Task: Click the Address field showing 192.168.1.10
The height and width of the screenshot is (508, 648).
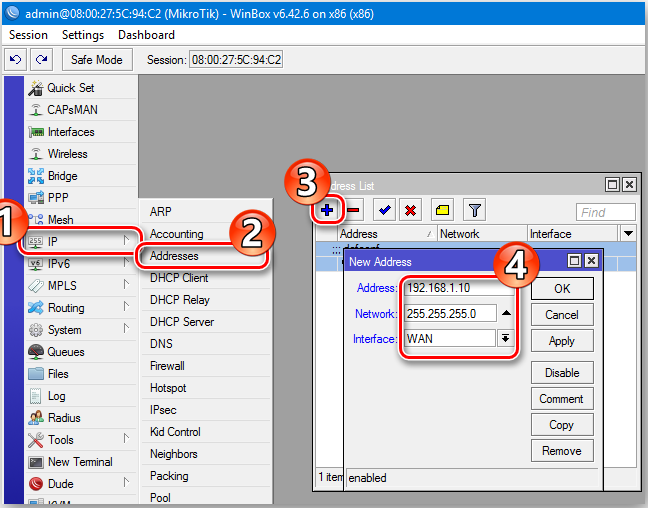Action: (x=459, y=288)
